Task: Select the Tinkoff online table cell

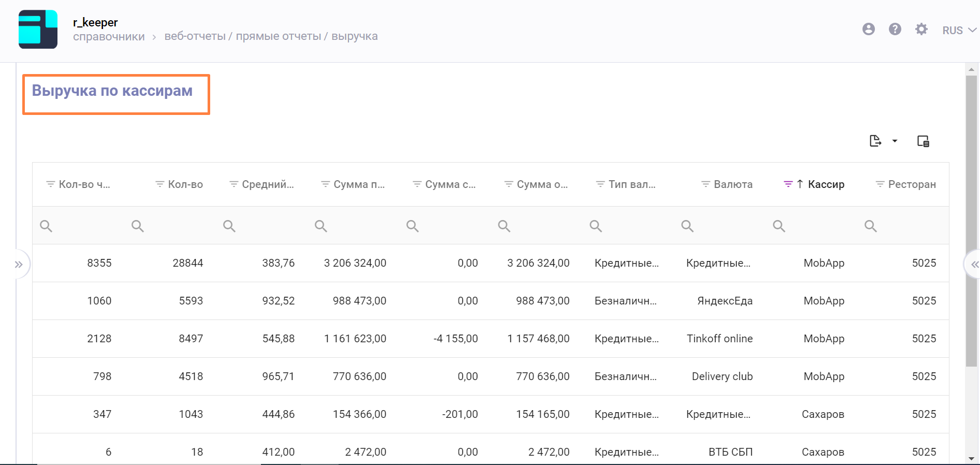Action: click(x=719, y=339)
